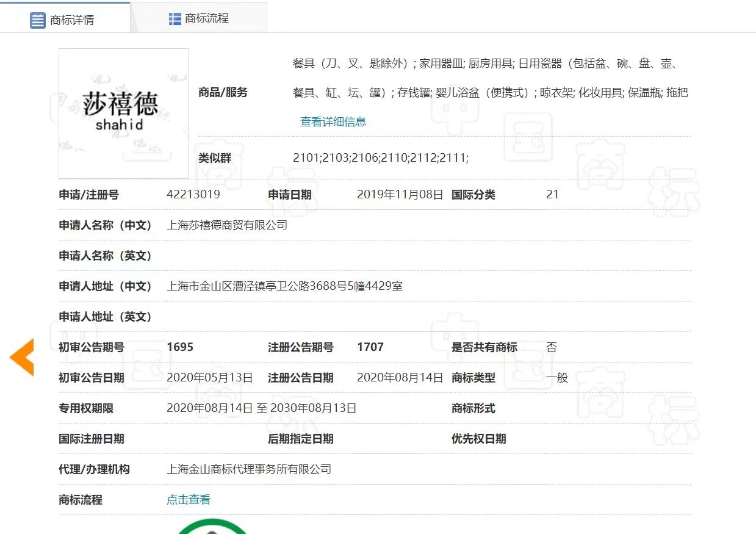Select the registration announcement date 2020年08月14日

tap(400, 378)
